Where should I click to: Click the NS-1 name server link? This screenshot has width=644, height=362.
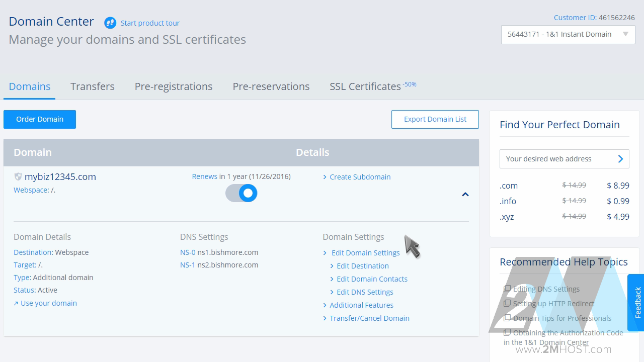[188, 265]
